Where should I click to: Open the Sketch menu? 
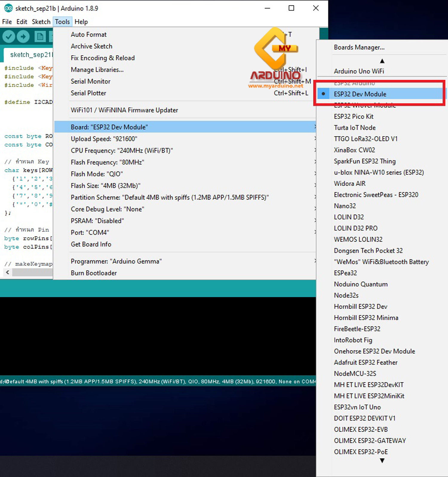click(41, 22)
